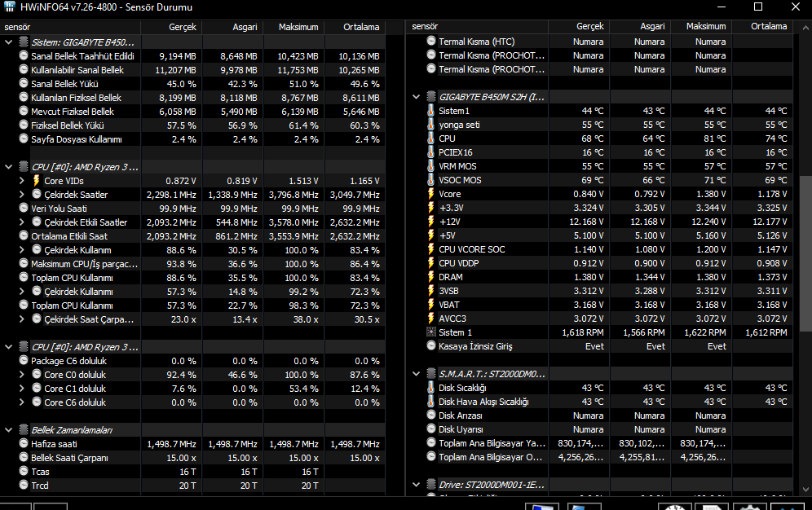Click the circle icon beside Kasaya İzinsiz Giriş
This screenshot has width=812, height=510.
click(x=430, y=345)
